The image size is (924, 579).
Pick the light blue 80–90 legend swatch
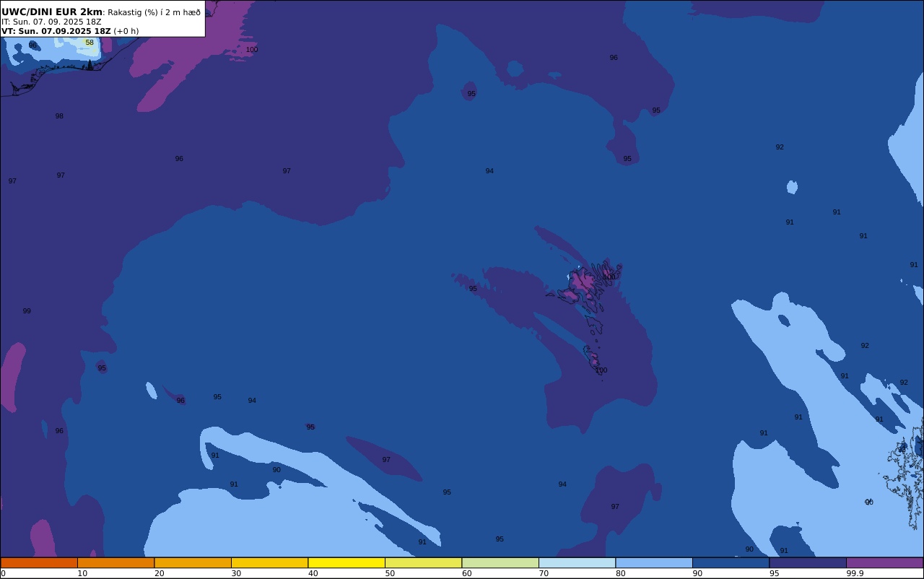click(654, 562)
